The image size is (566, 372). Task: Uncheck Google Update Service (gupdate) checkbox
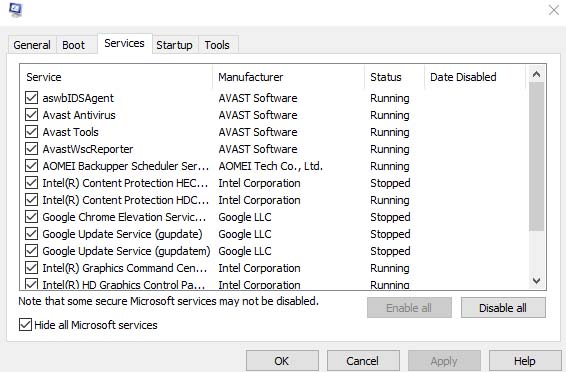tap(31, 233)
